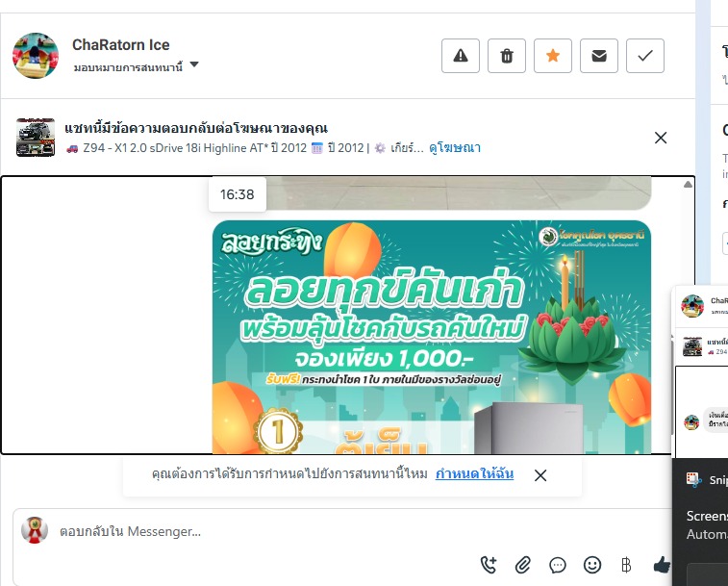Mark conversation as spam with warning icon
Viewport: 728px width, 586px height.
click(460, 56)
